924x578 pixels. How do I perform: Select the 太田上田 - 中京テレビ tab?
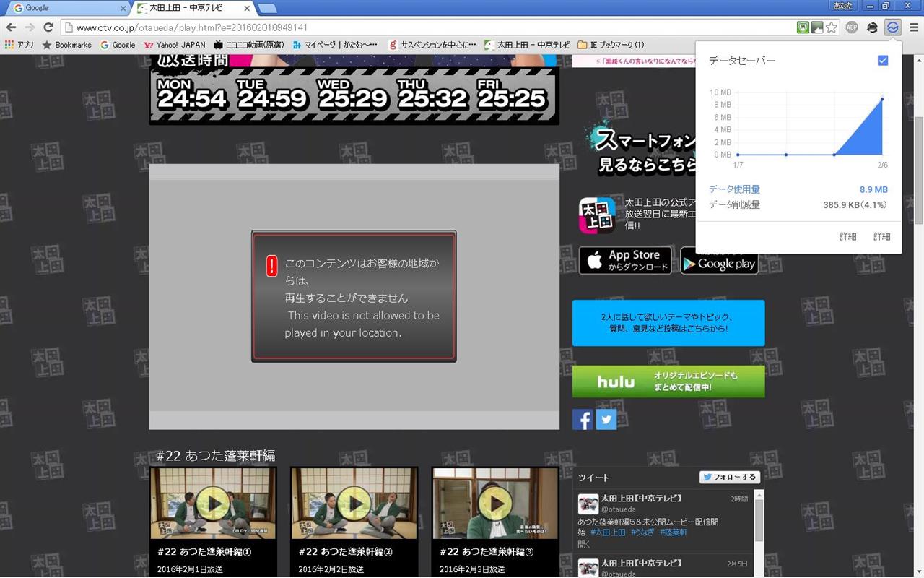coord(191,8)
